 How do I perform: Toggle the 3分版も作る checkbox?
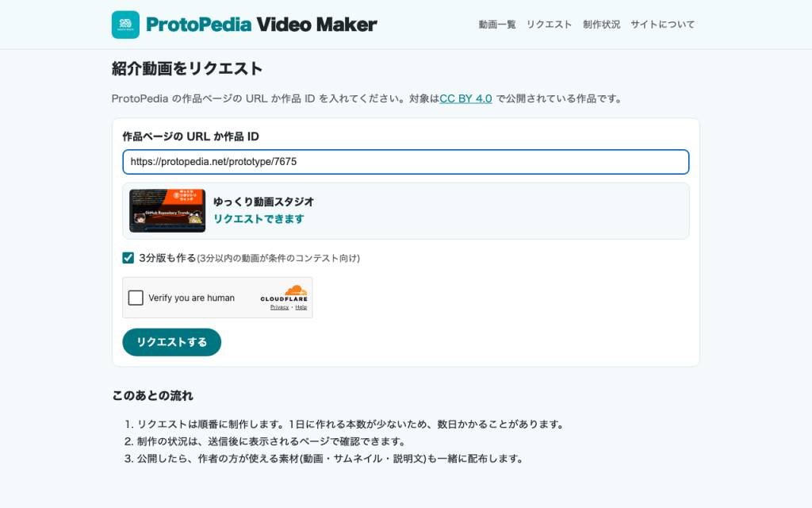click(128, 258)
